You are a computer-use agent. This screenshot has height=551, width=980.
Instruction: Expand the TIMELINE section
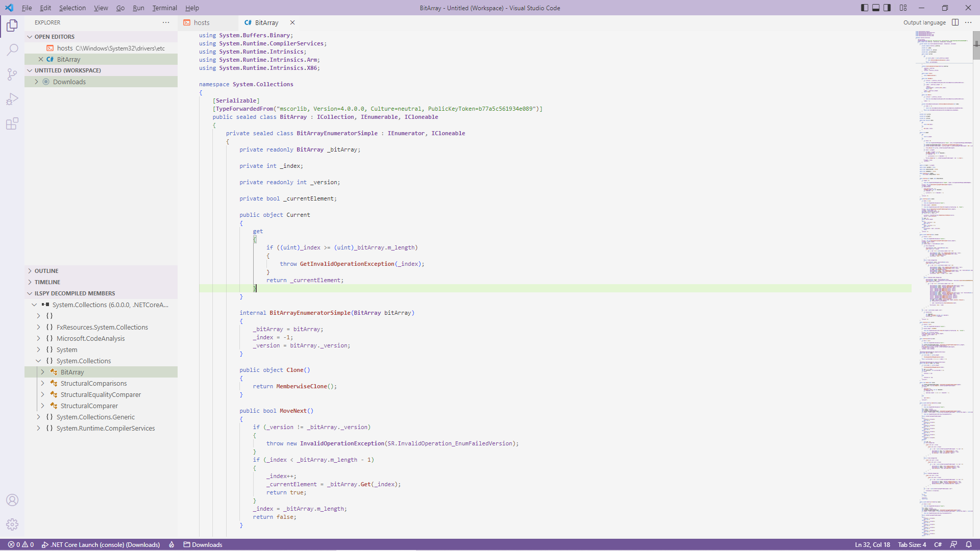click(x=47, y=282)
